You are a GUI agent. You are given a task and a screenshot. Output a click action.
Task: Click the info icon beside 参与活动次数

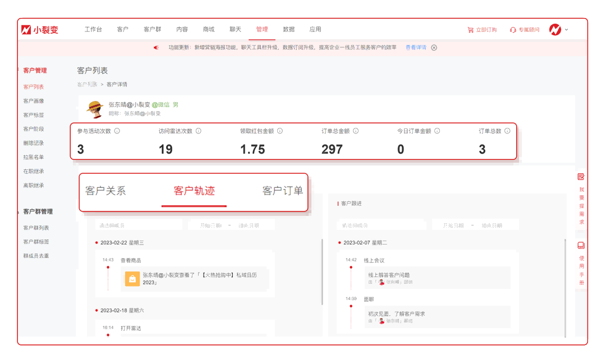coord(117,131)
